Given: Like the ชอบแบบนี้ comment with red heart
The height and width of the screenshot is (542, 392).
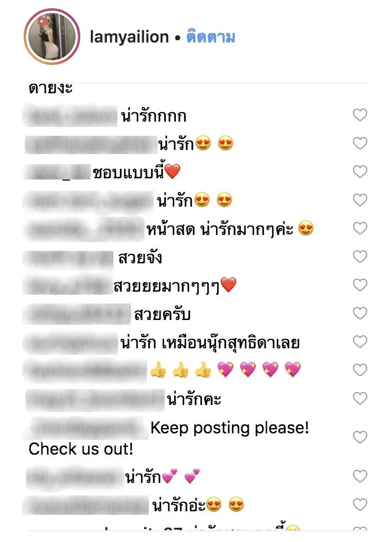Looking at the screenshot, I should [x=360, y=171].
